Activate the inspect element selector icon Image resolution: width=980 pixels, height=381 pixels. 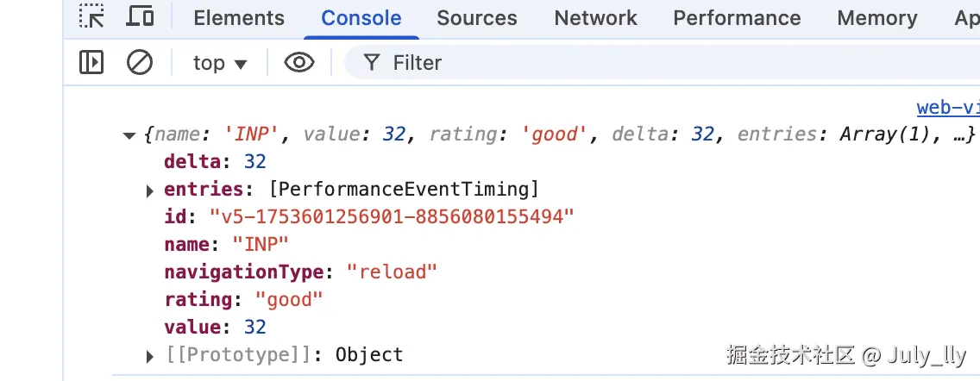point(91,16)
